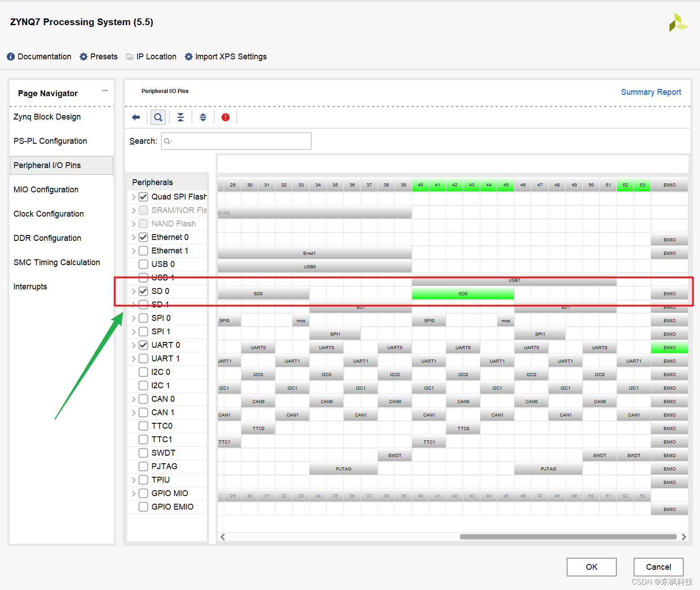Viewport: 700px width, 590px height.
Task: Expand UART 1 tree node
Action: 133,359
